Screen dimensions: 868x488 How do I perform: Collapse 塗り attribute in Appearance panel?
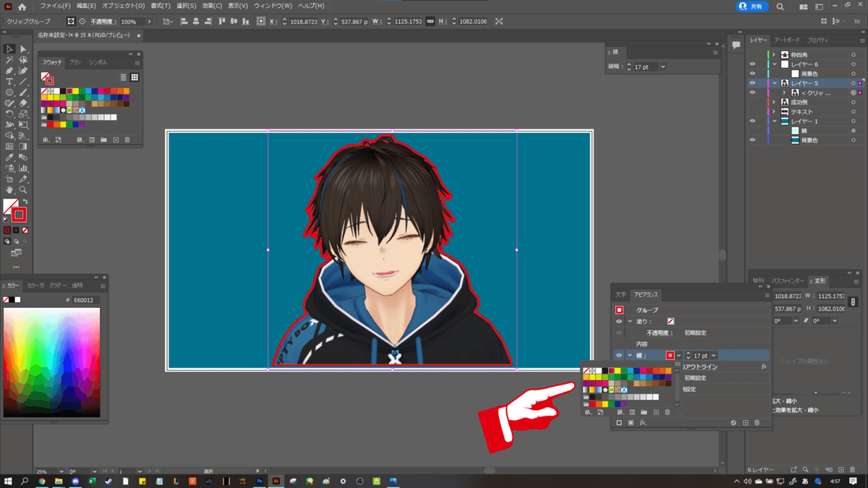pos(630,321)
